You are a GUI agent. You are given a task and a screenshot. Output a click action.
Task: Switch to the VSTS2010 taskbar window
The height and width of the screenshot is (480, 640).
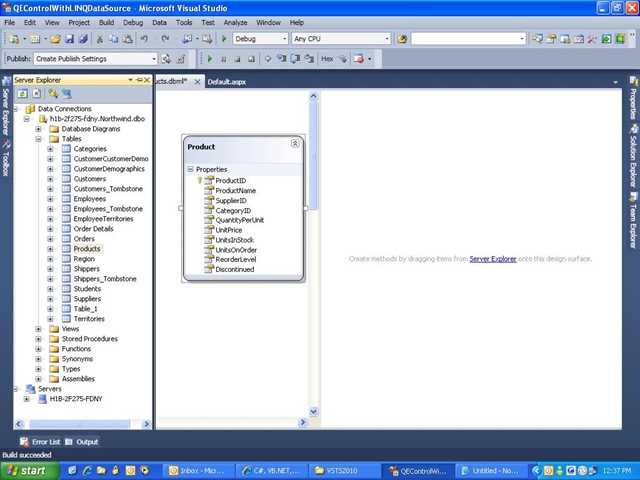pos(344,471)
